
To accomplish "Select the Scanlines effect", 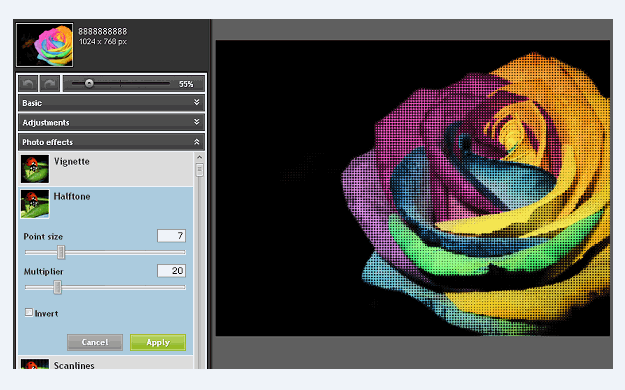I will (106, 363).
